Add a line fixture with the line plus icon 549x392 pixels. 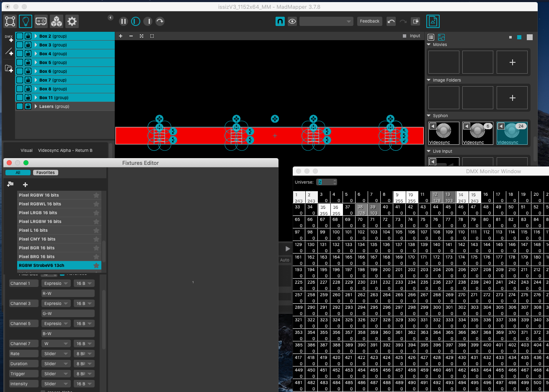9,52
